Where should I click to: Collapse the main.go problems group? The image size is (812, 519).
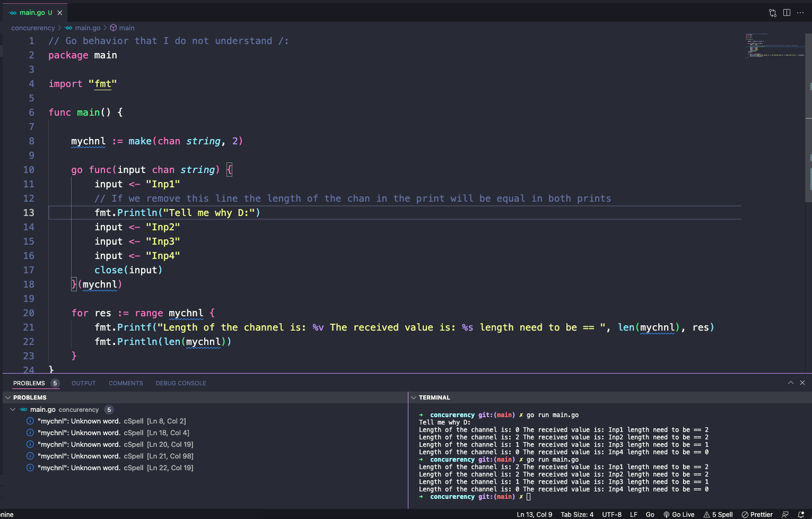coord(13,410)
